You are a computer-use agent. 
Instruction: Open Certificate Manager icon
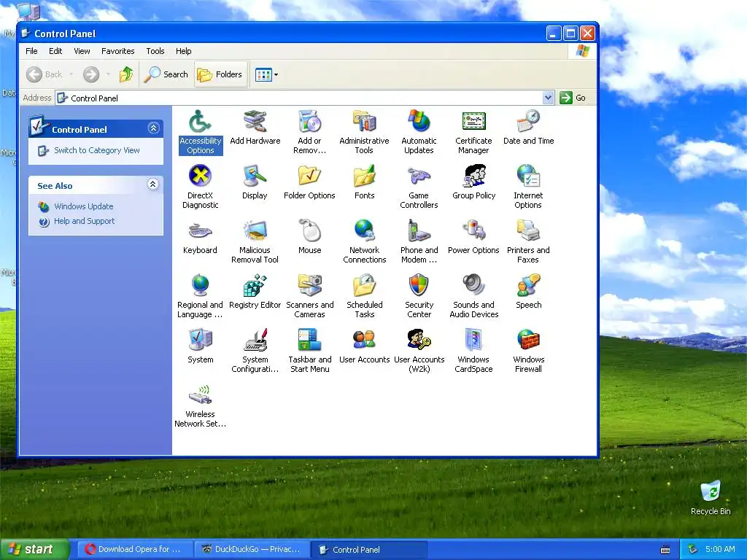click(473, 133)
